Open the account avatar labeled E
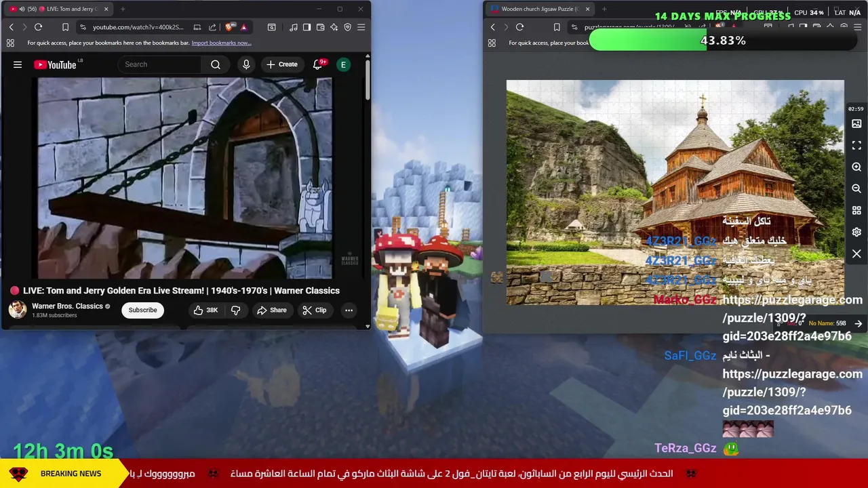This screenshot has width=868, height=488. coord(343,64)
